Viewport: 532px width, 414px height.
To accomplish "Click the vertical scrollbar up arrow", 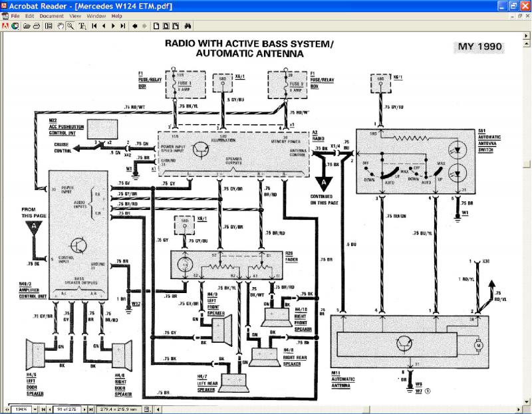I will pyautogui.click(x=527, y=44).
